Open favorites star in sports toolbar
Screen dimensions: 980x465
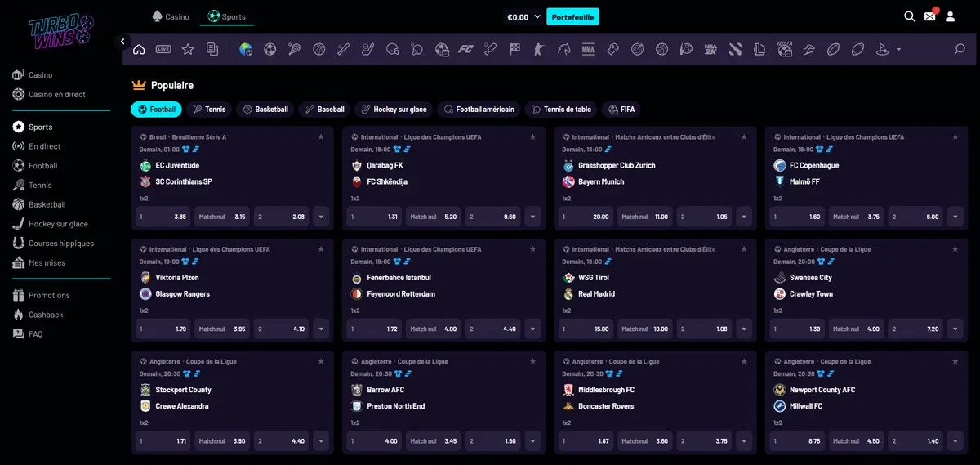click(188, 49)
